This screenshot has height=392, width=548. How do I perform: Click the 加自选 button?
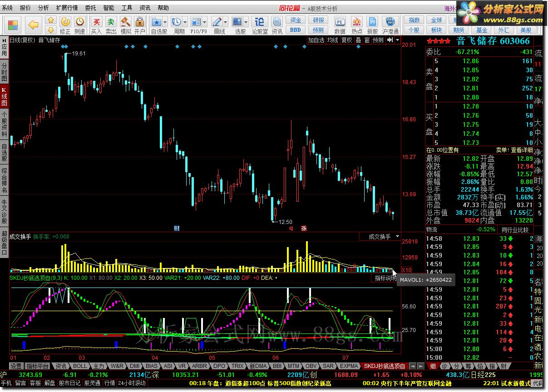coord(316,40)
